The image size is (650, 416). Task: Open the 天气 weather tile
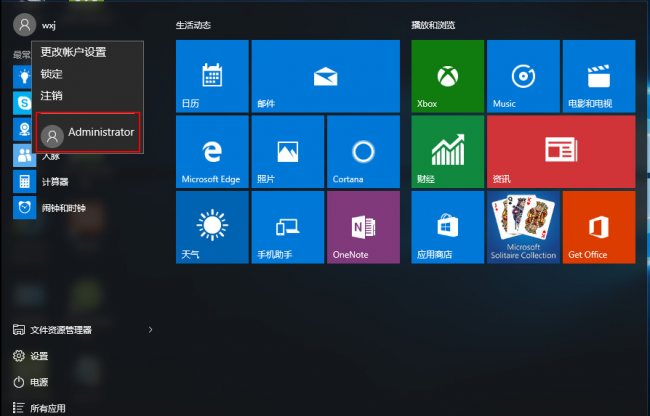(x=212, y=227)
